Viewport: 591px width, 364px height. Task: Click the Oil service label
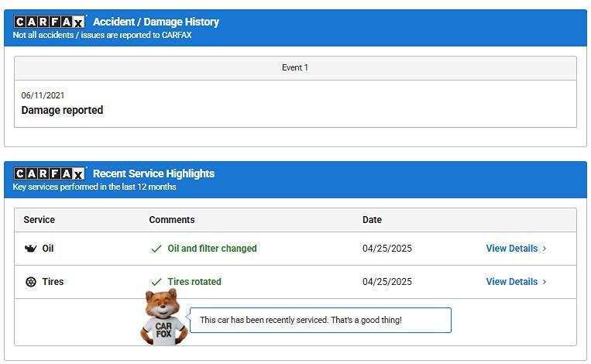[x=48, y=249]
